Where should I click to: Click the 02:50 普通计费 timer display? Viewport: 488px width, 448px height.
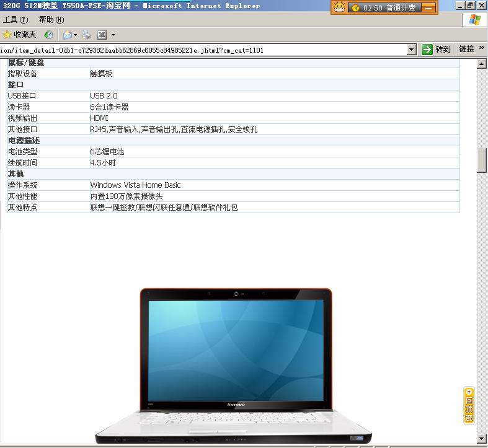click(x=385, y=8)
